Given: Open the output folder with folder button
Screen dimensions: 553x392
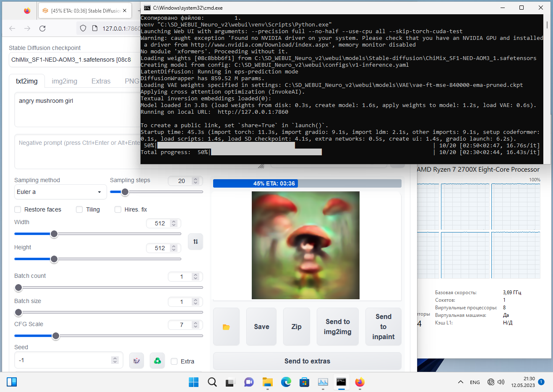Looking at the screenshot, I should [227, 327].
